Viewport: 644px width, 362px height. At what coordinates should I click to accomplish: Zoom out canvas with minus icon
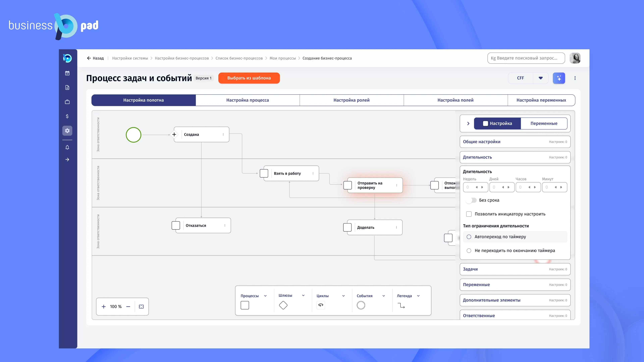coord(128,307)
